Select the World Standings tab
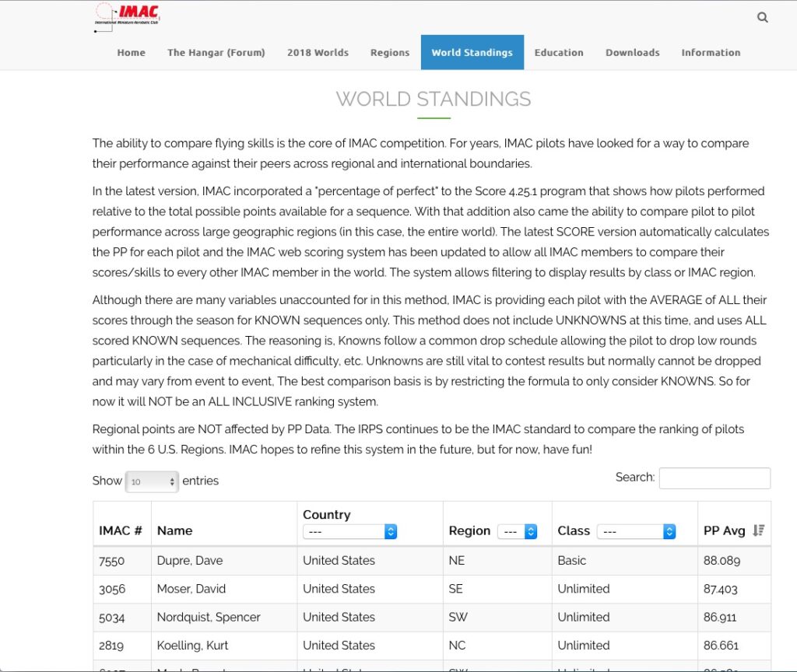The height and width of the screenshot is (672, 797). 472,52
